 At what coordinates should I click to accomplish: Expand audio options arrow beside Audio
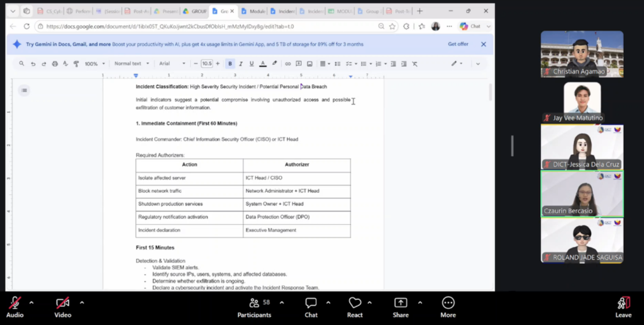(x=31, y=303)
